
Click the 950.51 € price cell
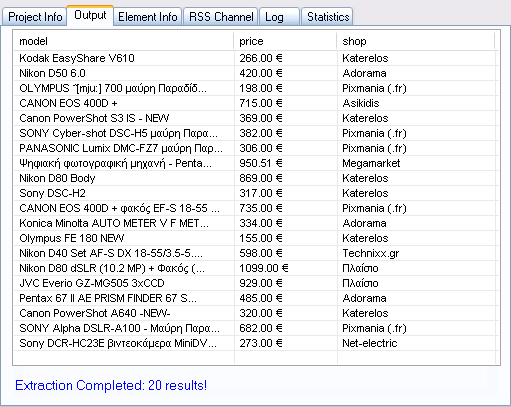[x=285, y=163]
